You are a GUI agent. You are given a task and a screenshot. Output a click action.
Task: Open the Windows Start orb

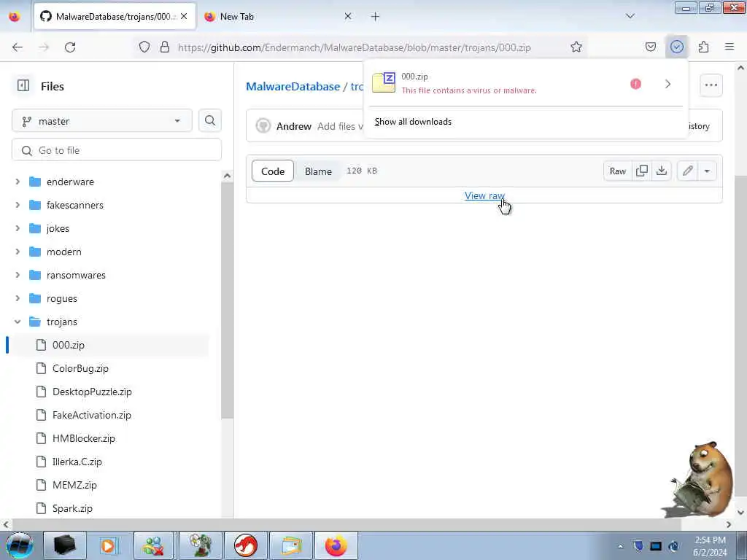coord(20,545)
